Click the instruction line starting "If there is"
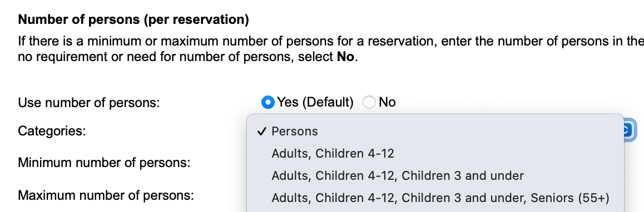Image resolution: width=644 pixels, height=212 pixels. coord(331,42)
